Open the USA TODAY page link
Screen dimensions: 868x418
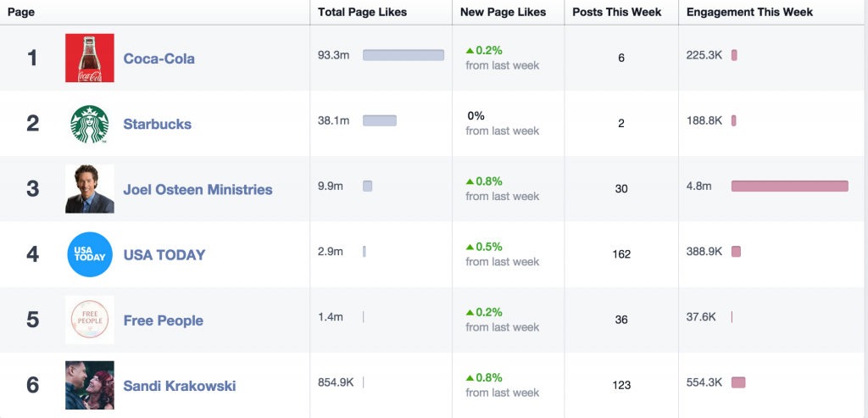[164, 254]
